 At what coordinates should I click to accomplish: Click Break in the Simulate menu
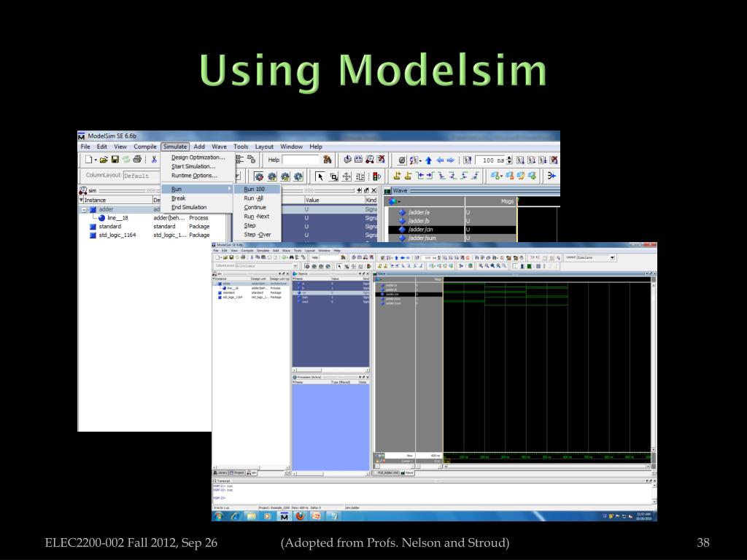click(x=179, y=198)
